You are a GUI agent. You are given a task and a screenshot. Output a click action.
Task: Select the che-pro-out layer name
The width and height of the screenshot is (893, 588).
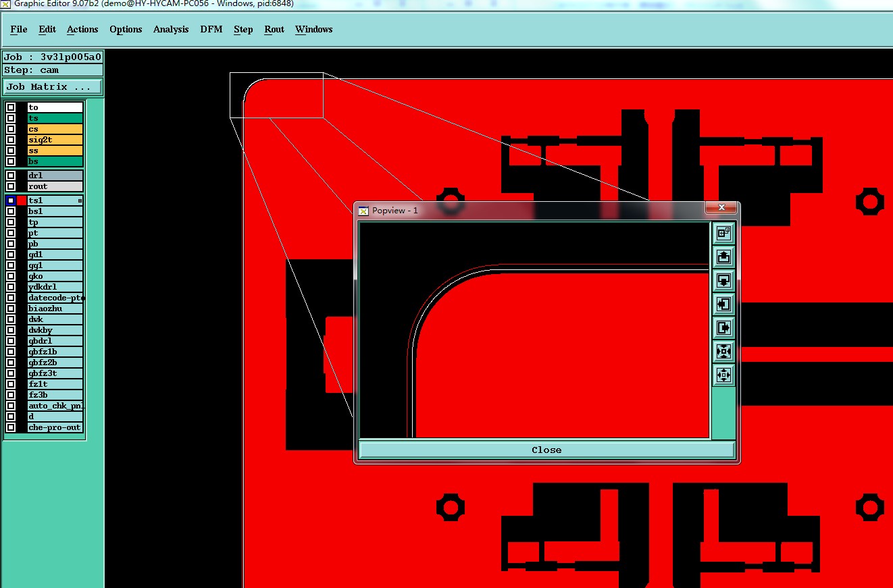click(x=55, y=427)
